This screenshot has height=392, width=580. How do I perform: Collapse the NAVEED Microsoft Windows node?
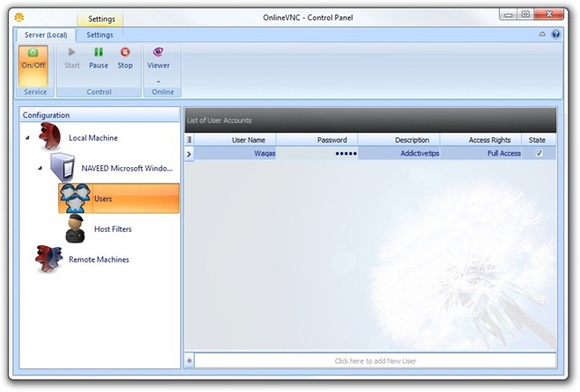(40, 168)
